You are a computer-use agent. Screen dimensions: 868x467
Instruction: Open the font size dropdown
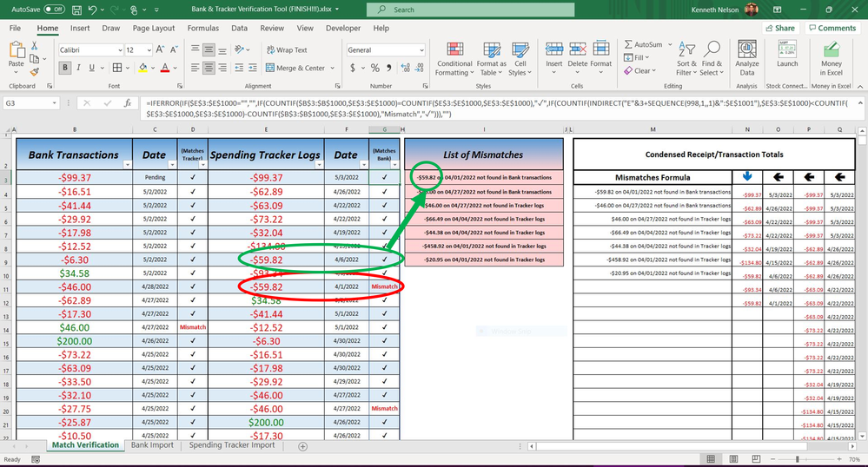click(x=149, y=50)
